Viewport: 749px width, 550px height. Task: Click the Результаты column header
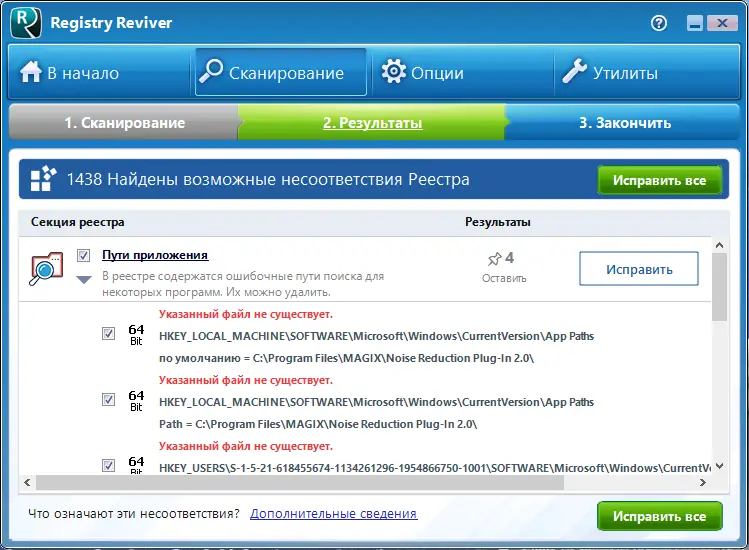[498, 222]
